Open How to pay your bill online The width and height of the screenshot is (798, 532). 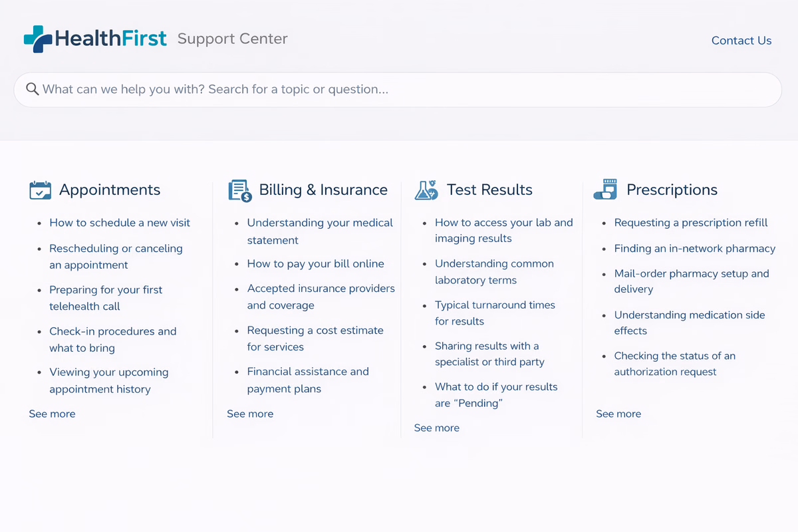316,264
